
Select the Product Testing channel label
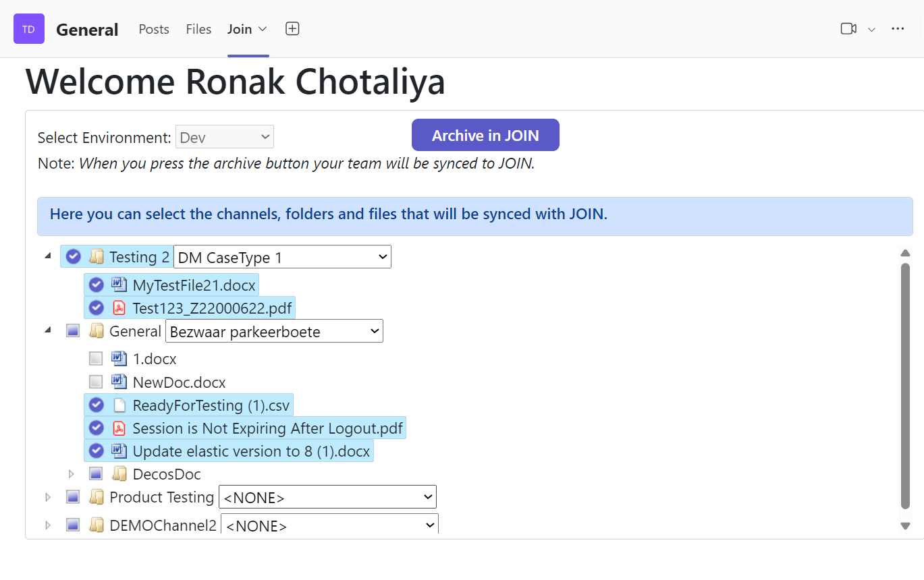tap(162, 497)
